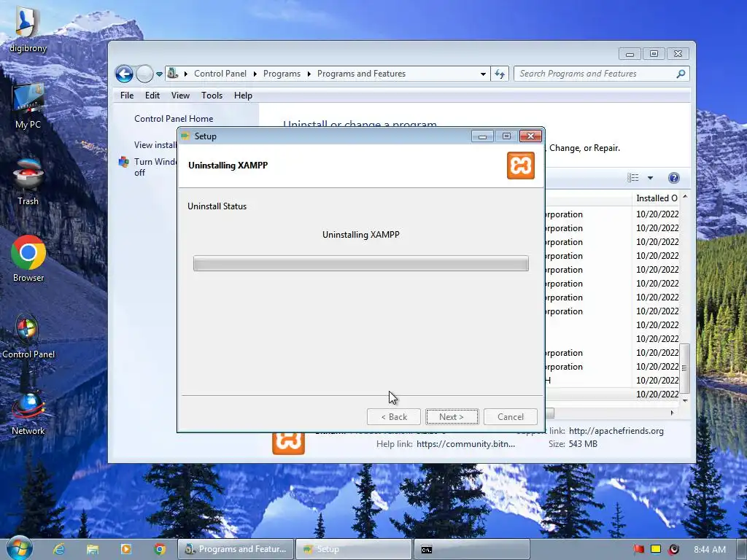Go back in Programs and Features window

click(x=124, y=74)
